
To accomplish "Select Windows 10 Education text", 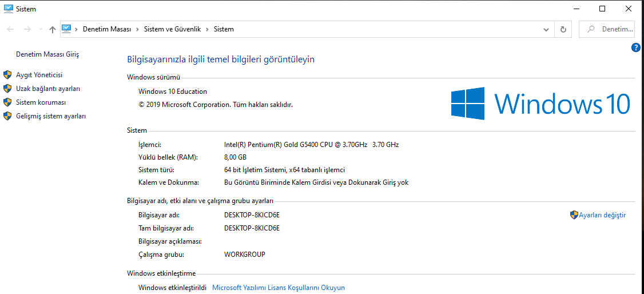I will click(x=173, y=92).
